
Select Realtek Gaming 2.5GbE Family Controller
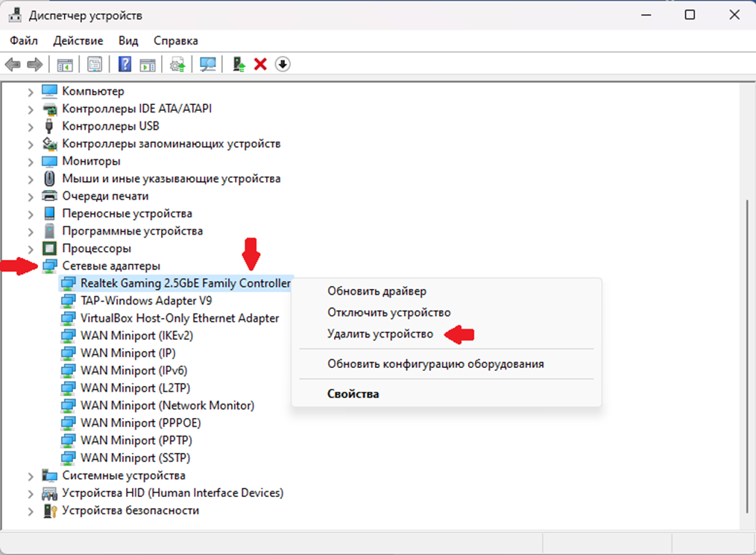(186, 283)
